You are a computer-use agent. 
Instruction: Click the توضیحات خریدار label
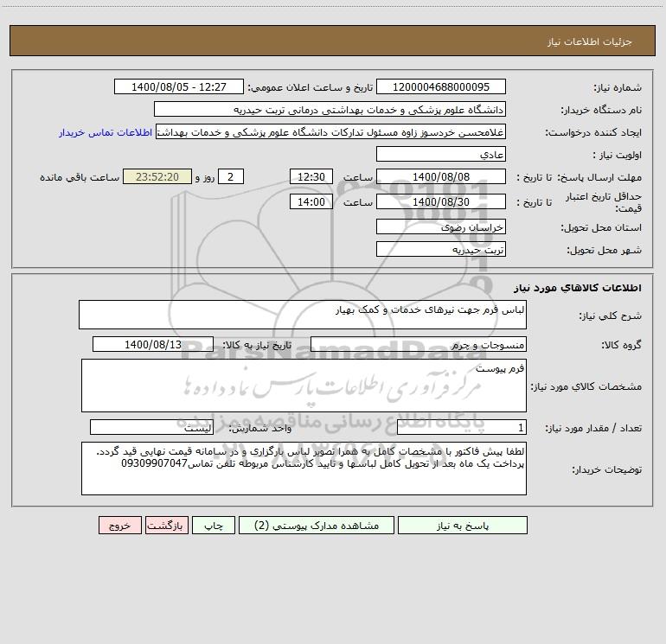(606, 469)
